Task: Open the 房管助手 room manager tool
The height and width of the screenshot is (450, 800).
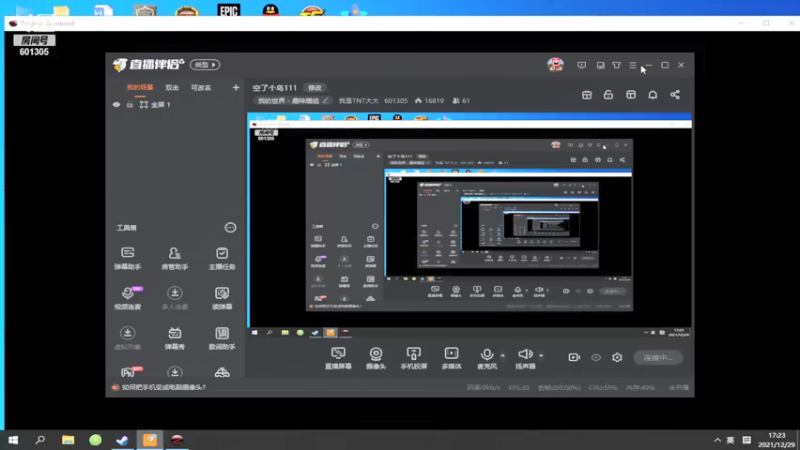Action: [x=174, y=258]
